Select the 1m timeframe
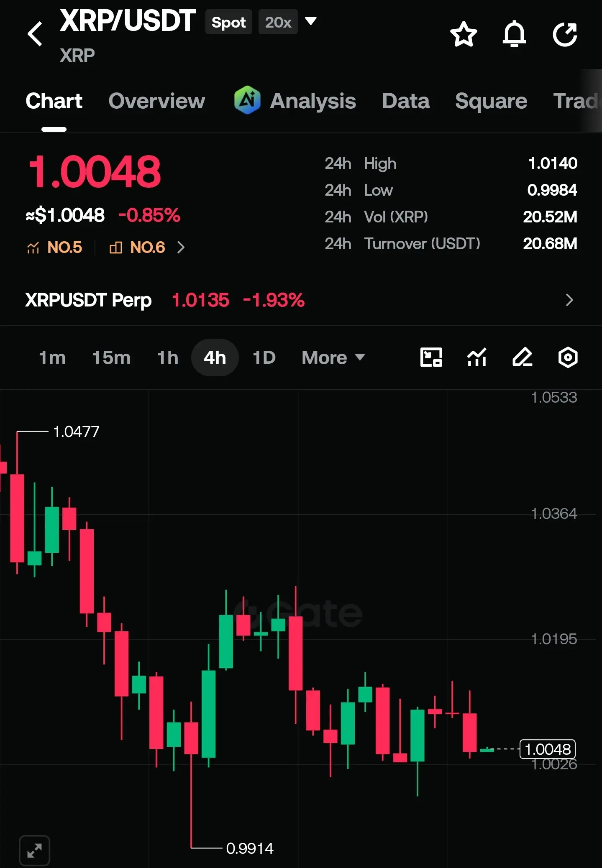602x868 pixels. point(52,357)
